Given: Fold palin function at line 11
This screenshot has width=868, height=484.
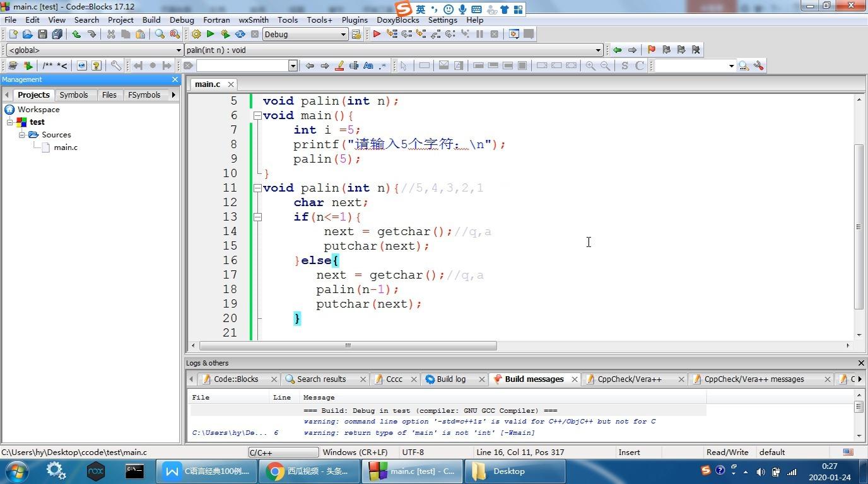Looking at the screenshot, I should (257, 188).
